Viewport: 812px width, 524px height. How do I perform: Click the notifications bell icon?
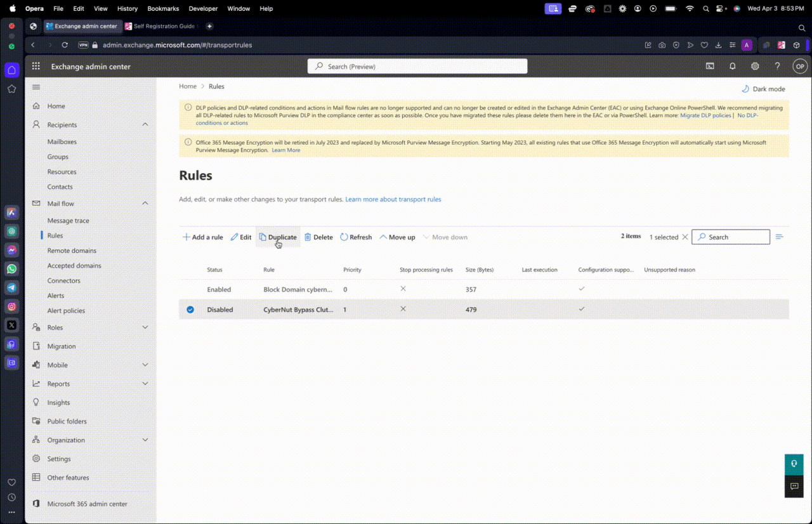point(732,67)
